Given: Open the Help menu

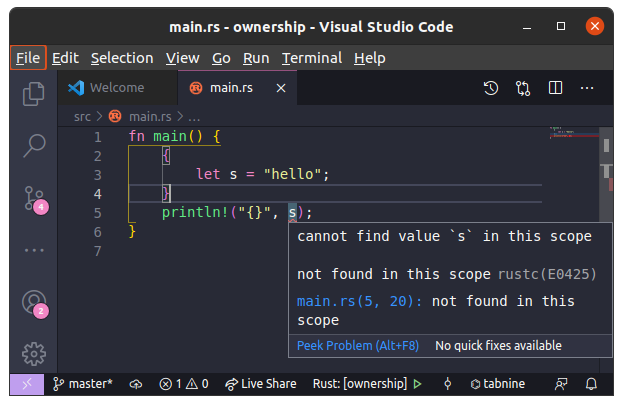Looking at the screenshot, I should (x=370, y=58).
